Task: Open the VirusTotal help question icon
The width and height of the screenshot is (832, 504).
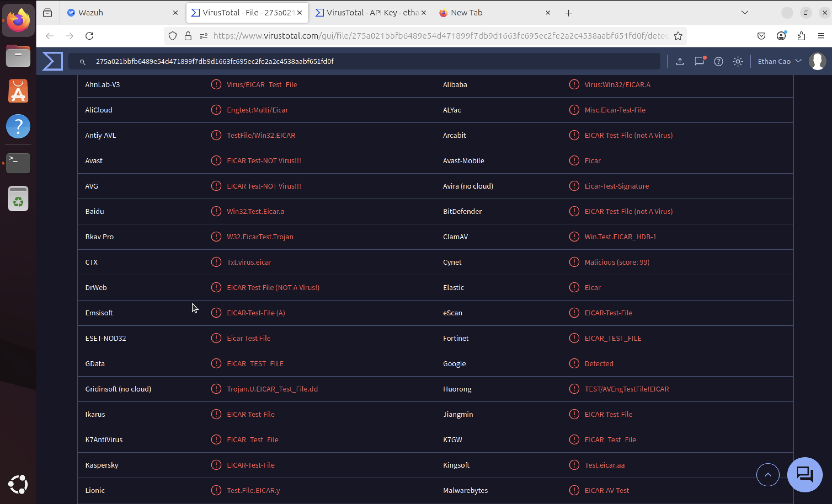Action: 719,61
